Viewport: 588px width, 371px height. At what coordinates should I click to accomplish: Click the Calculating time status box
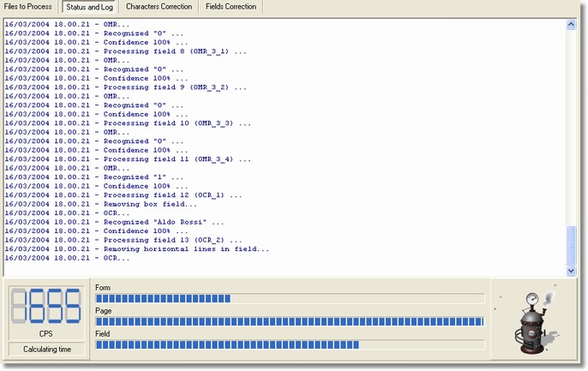(47, 350)
